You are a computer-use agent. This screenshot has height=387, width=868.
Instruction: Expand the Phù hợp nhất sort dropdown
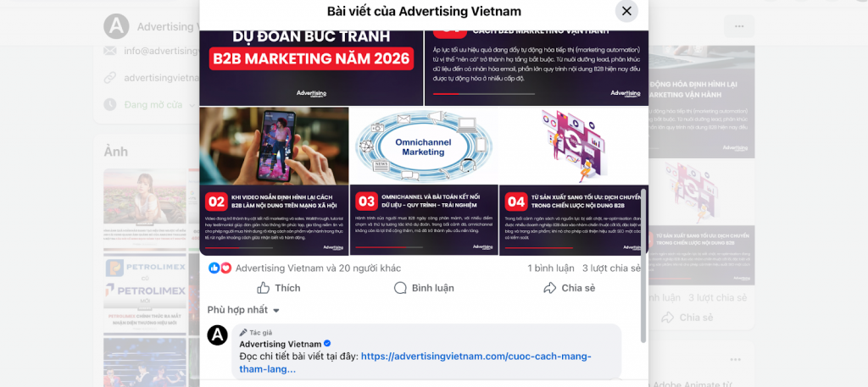pyautogui.click(x=243, y=310)
